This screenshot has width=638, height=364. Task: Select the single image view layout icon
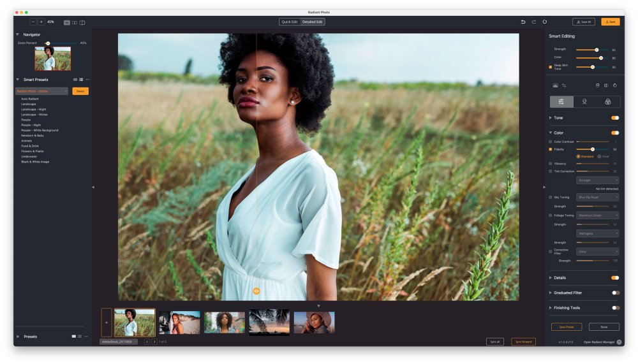point(67,23)
